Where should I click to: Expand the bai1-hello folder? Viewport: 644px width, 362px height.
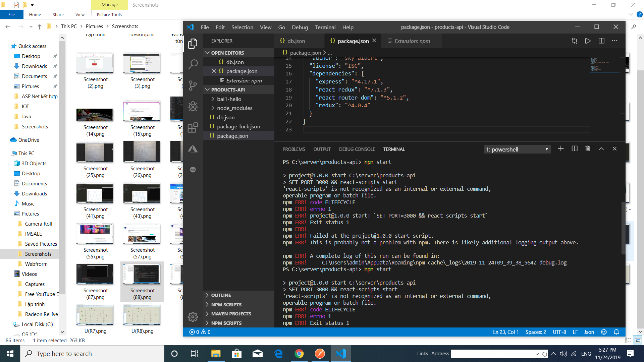coord(238,99)
